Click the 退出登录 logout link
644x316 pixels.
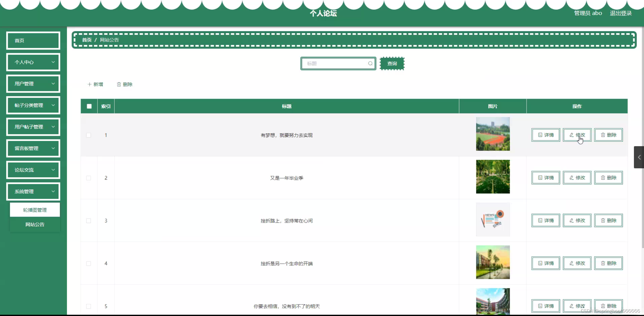621,13
